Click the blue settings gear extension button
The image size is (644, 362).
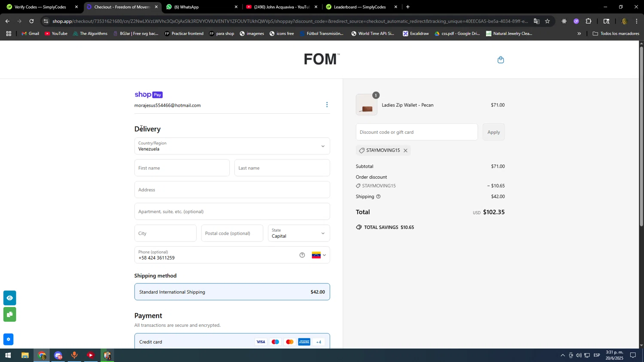(x=9, y=340)
